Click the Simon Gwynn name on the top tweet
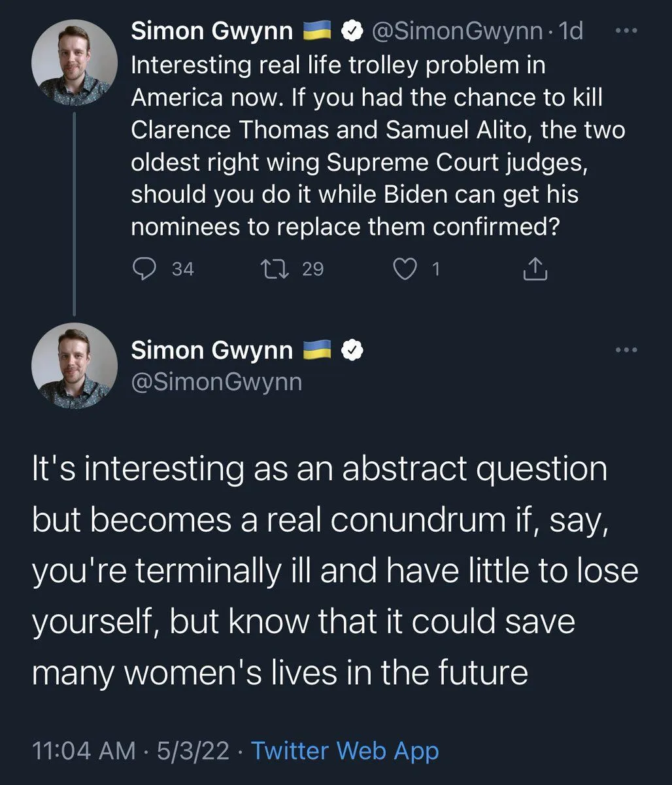The image size is (672, 785). (212, 31)
